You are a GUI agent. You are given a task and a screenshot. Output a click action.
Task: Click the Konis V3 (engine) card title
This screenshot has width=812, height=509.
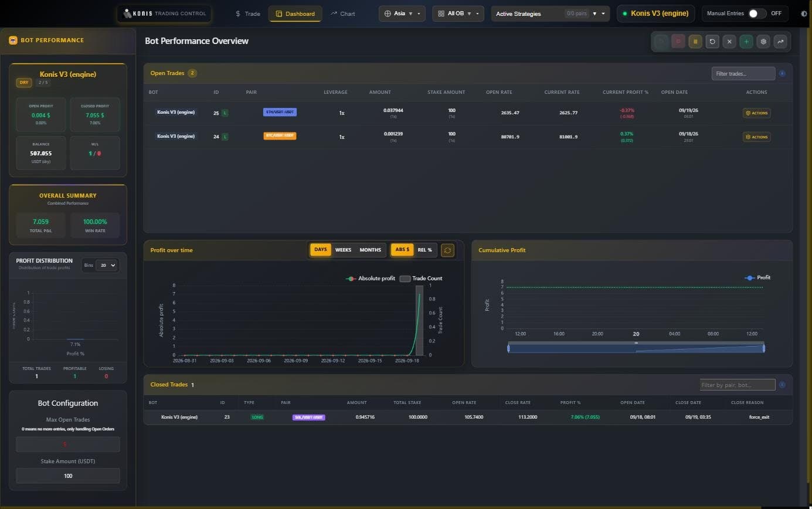68,74
